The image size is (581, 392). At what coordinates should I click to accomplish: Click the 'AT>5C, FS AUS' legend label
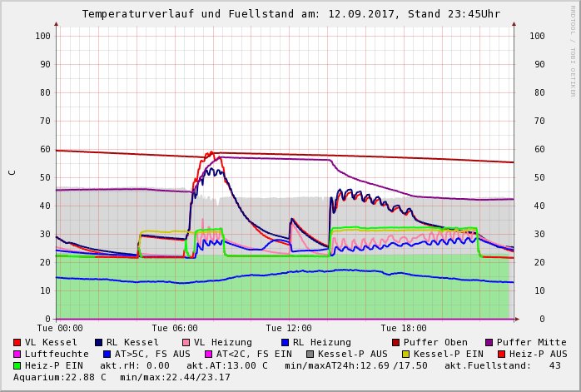(152, 355)
